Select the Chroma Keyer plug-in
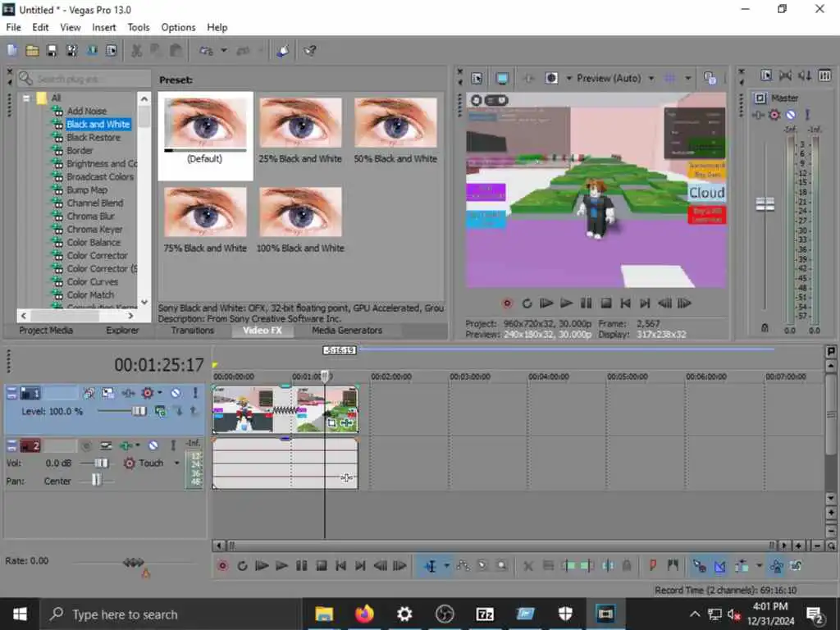Screen dimensions: 840x630 point(94,230)
